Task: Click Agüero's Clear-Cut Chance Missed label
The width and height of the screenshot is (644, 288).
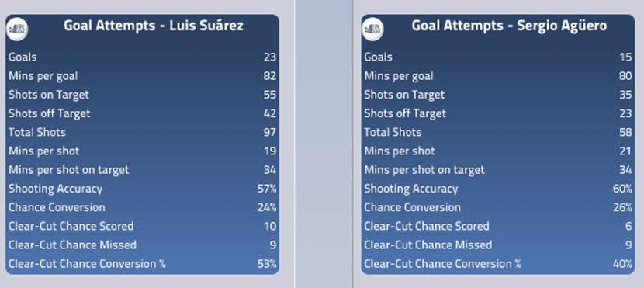Action: pos(428,245)
